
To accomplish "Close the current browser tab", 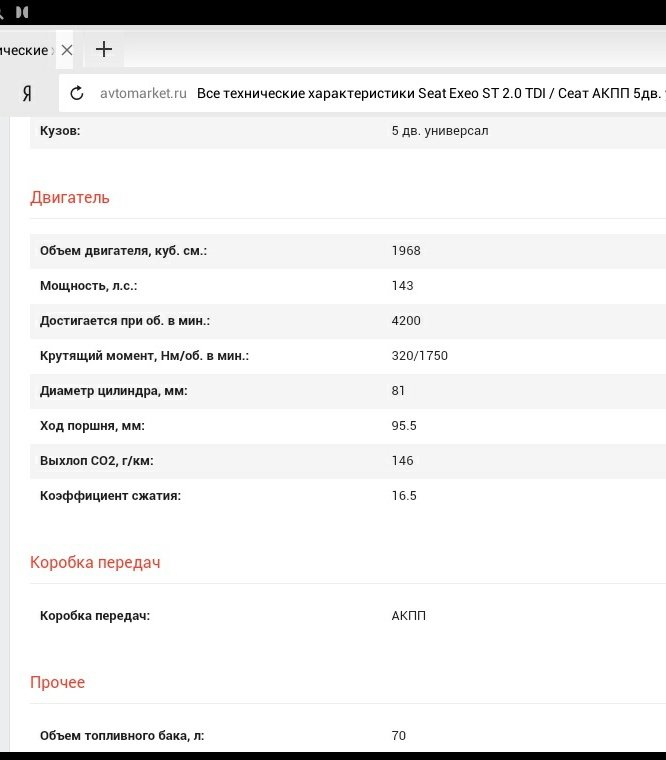I will 67,50.
